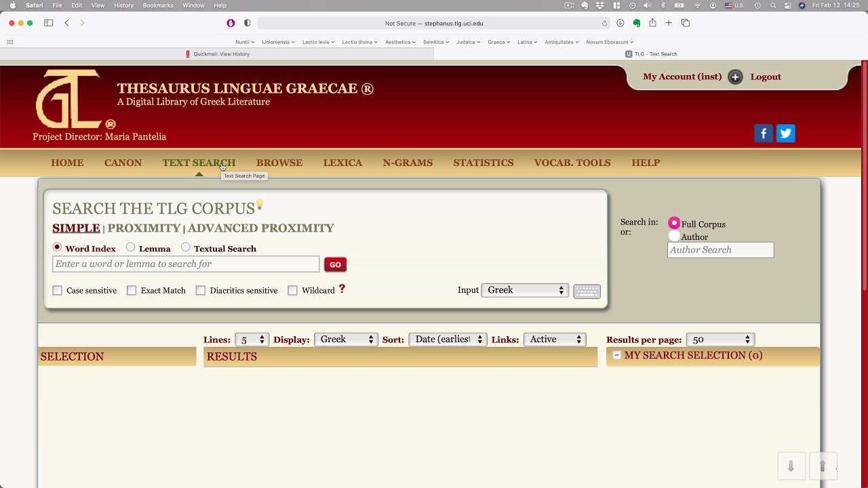868x488 pixels.
Task: Jump to page bottom with down arrow
Action: coord(791,466)
